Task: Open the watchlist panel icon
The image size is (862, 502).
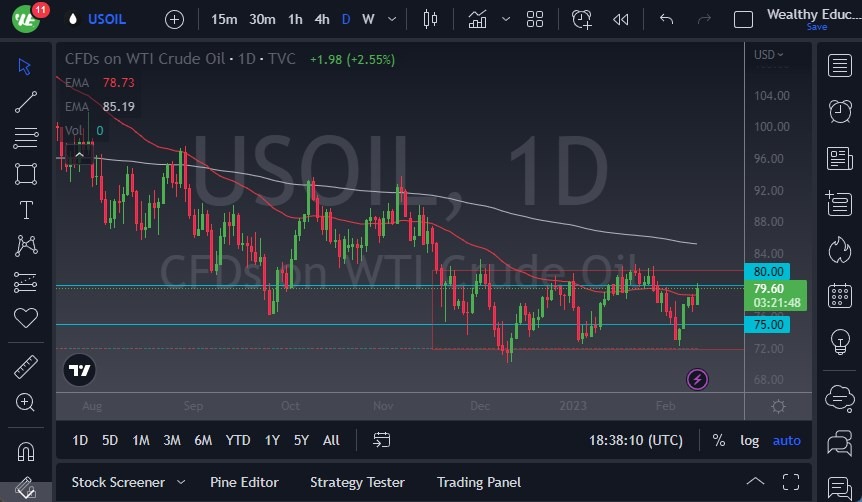Action: click(840, 66)
